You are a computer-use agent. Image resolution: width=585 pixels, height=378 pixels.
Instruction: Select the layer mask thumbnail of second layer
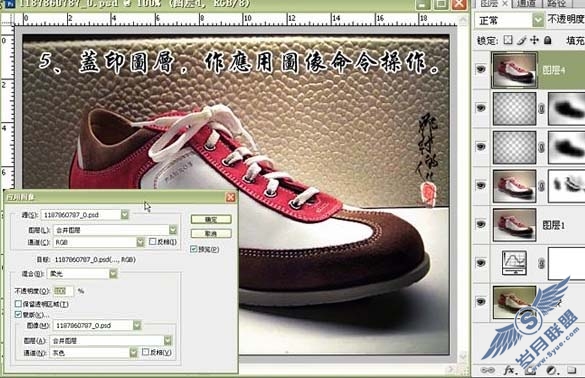point(567,109)
